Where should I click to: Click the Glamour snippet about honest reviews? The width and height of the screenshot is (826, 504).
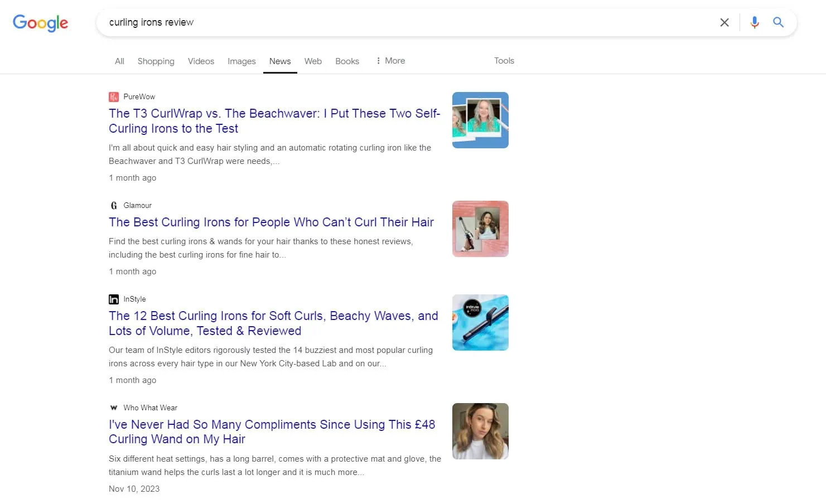[x=261, y=248]
